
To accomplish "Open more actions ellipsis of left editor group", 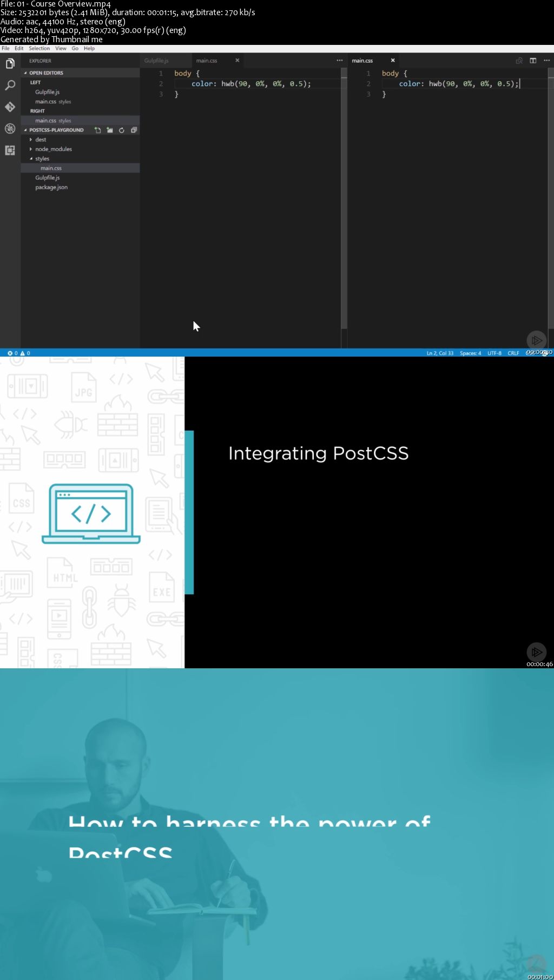I will 340,61.
